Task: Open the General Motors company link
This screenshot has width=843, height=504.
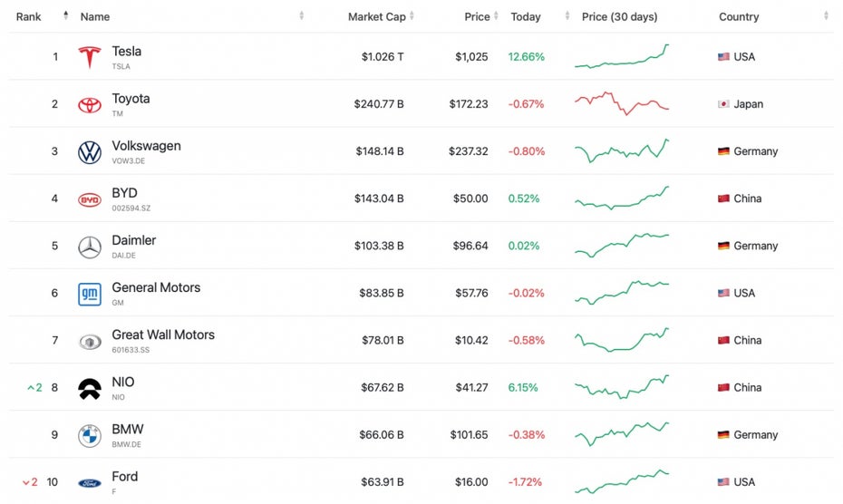Action: tap(156, 287)
